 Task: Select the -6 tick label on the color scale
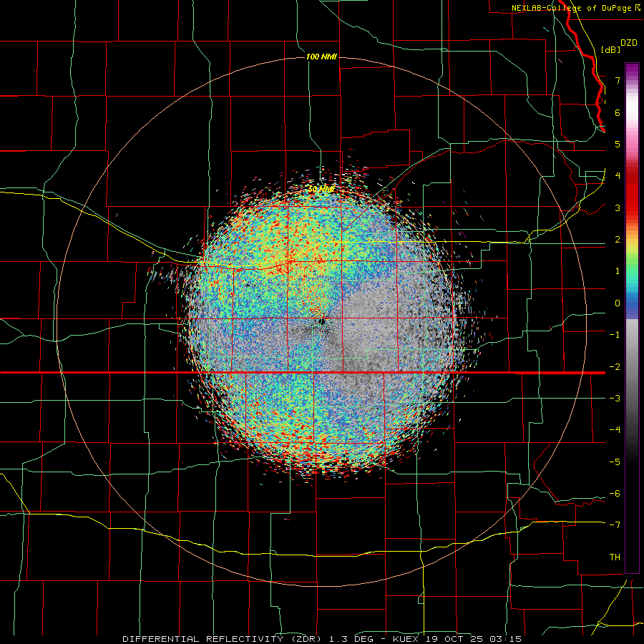coord(615,494)
